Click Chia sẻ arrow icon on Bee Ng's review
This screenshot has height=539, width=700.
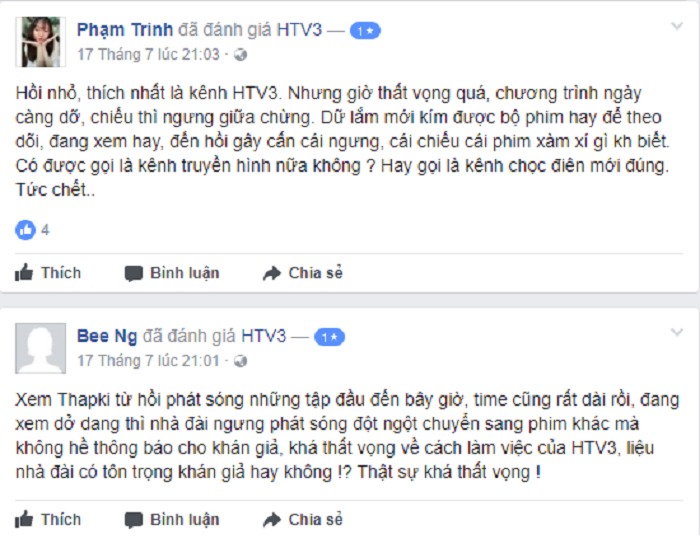(271, 520)
